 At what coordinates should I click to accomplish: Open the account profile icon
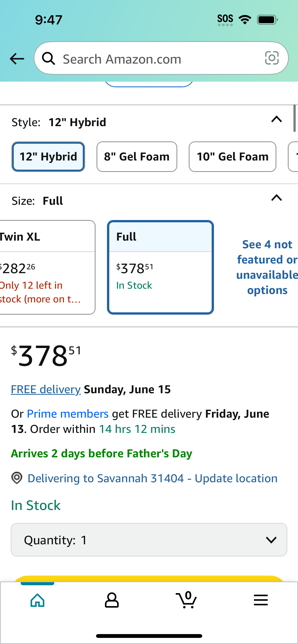112,600
